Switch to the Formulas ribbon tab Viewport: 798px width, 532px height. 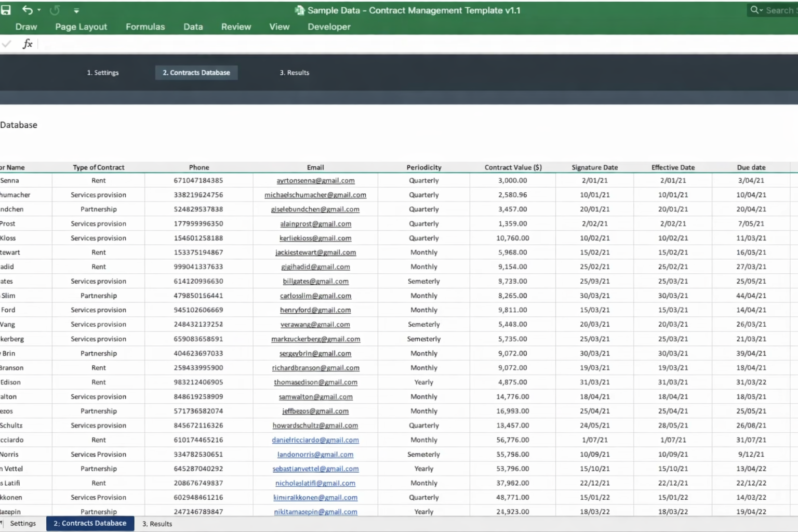(x=145, y=26)
